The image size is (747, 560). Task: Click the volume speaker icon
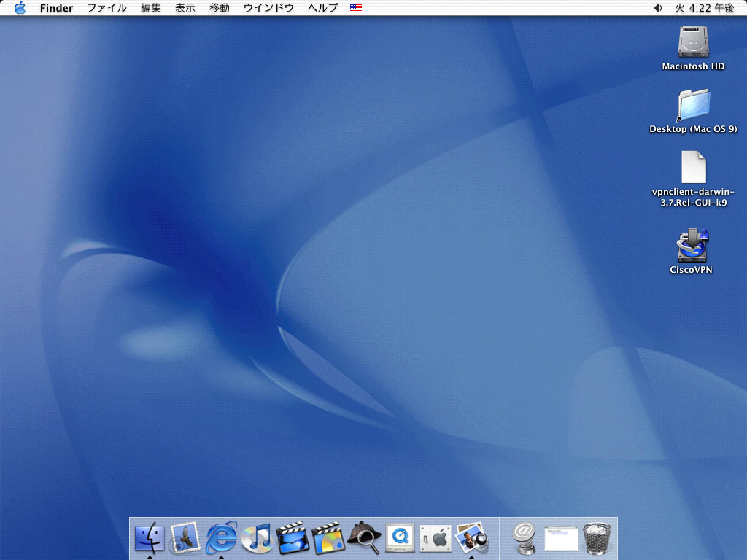657,8
